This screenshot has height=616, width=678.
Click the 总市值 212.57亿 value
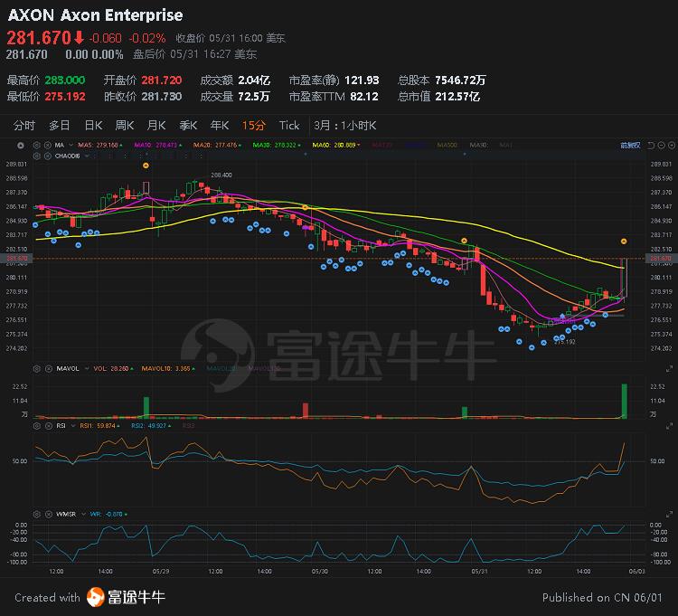pos(457,96)
